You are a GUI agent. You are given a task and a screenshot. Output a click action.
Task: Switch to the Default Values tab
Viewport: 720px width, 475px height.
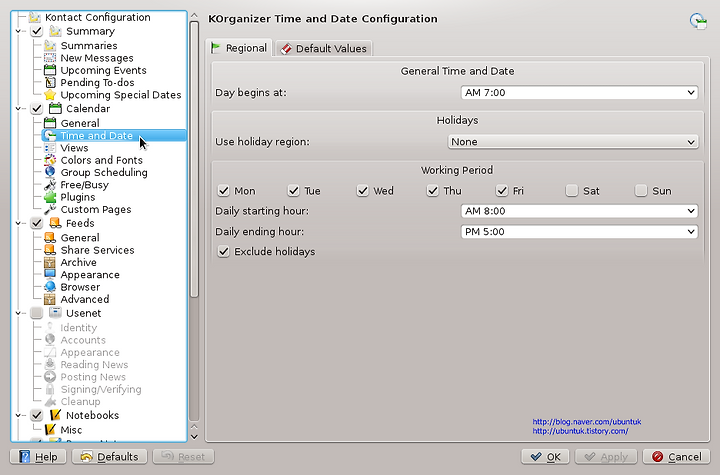click(x=324, y=49)
